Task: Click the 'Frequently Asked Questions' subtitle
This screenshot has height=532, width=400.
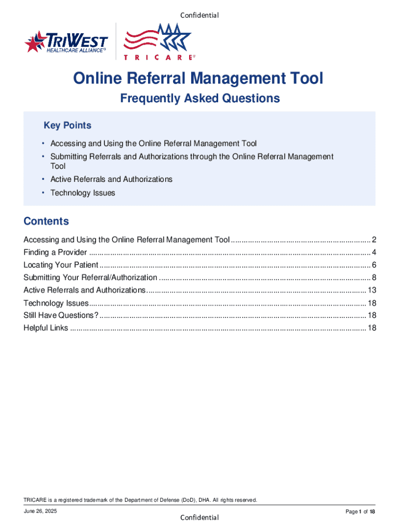Action: [x=200, y=99]
